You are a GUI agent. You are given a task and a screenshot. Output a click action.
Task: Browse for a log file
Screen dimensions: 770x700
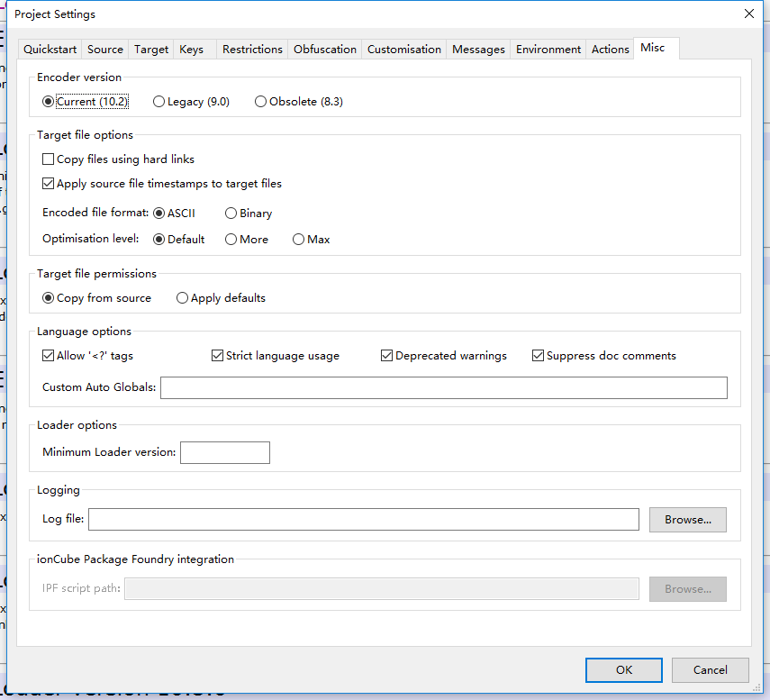coord(687,519)
